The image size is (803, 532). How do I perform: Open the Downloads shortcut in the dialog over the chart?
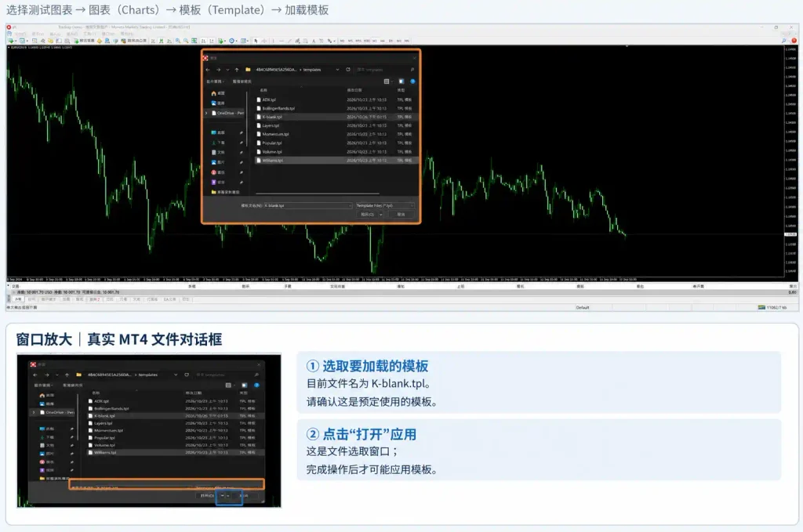pyautogui.click(x=218, y=143)
